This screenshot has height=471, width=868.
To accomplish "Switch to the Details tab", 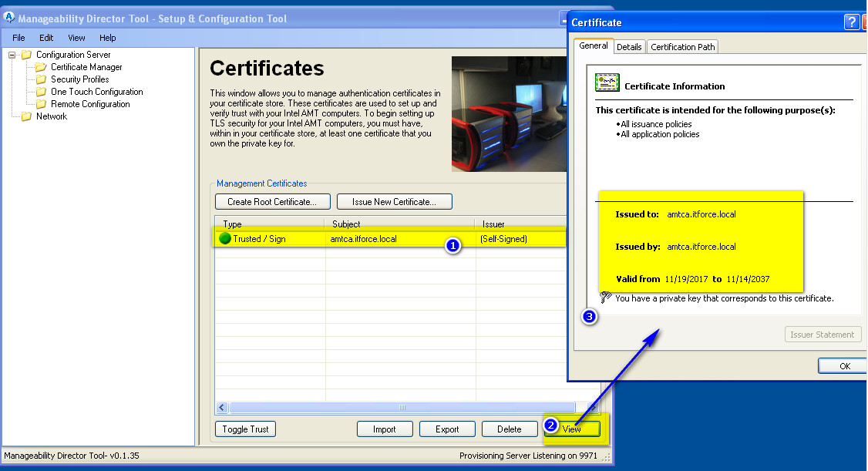I will click(x=629, y=47).
